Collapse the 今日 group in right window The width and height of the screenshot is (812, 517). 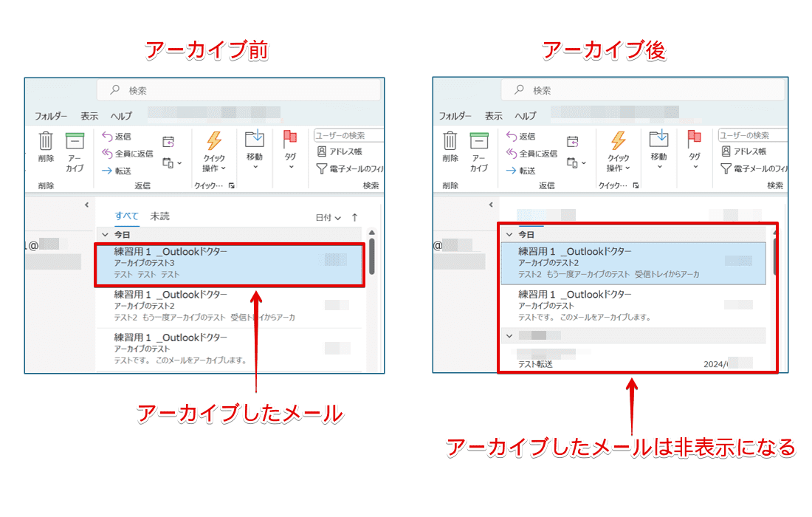509,235
